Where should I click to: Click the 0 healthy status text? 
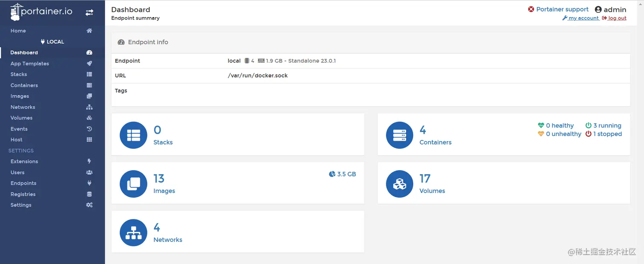(560, 125)
